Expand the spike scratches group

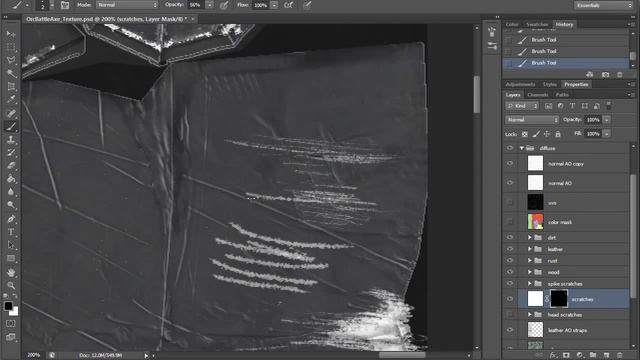coord(529,283)
